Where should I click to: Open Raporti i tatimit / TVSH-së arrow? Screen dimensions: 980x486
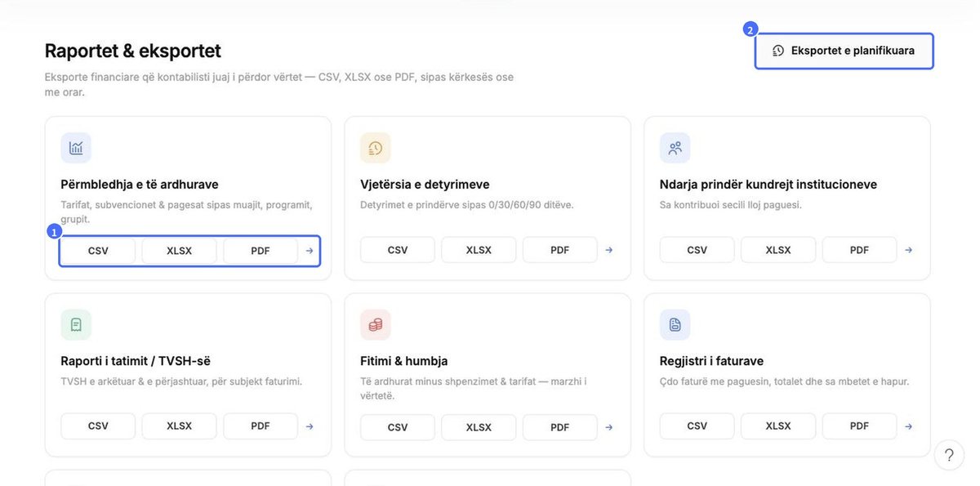pos(310,426)
